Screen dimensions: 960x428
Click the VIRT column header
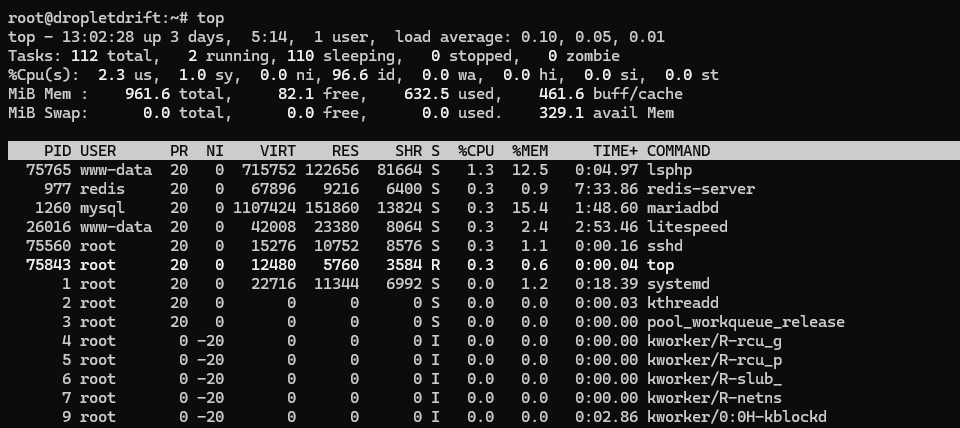277,151
